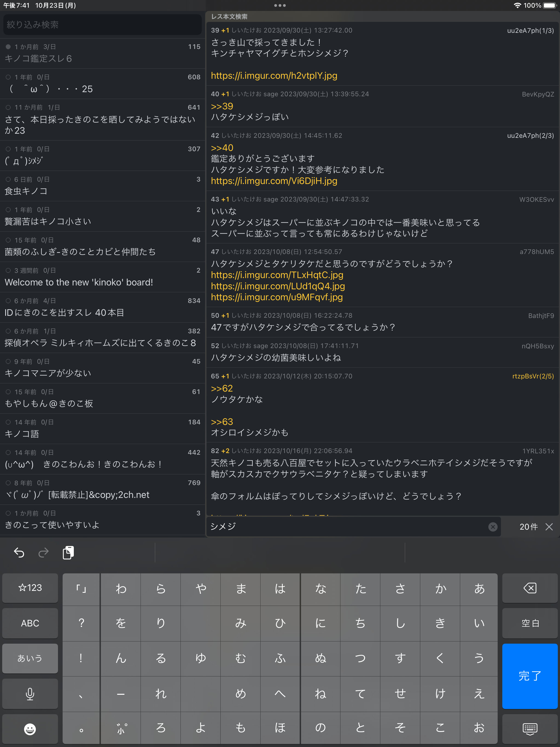Open thread 食虫キノコ
This screenshot has height=747, width=560.
[x=102, y=186]
